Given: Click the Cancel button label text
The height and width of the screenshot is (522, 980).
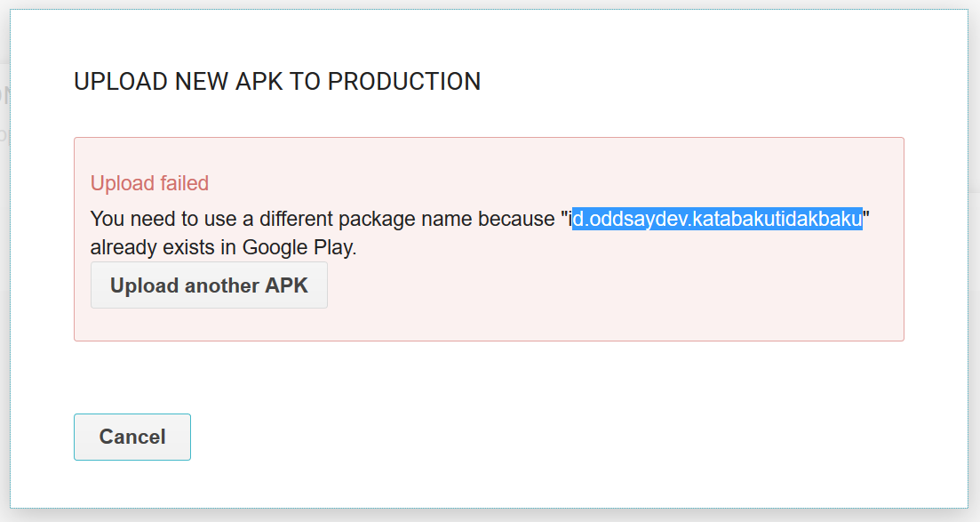Looking at the screenshot, I should pos(131,437).
